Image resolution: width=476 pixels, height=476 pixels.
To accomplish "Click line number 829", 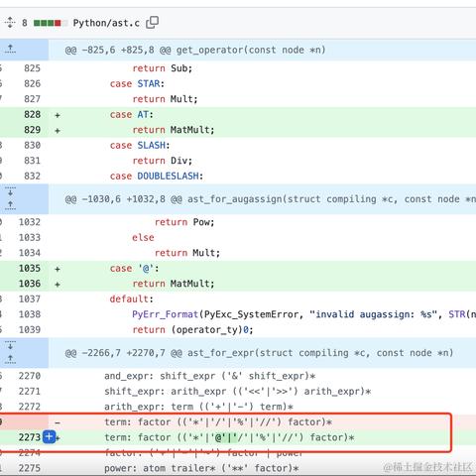I will pos(32,130).
